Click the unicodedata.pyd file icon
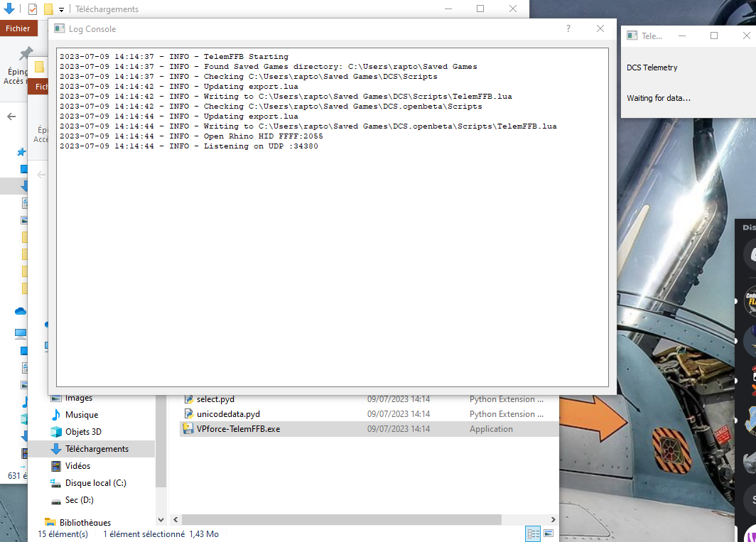The width and height of the screenshot is (756, 542). [188, 413]
